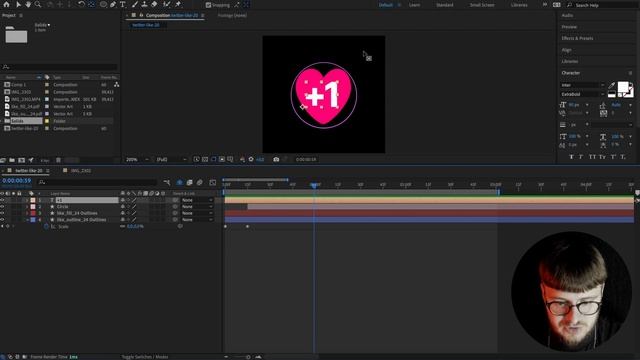This screenshot has height=360, width=640.
Task: Select the Selection arrow tool
Action: coord(18,4)
